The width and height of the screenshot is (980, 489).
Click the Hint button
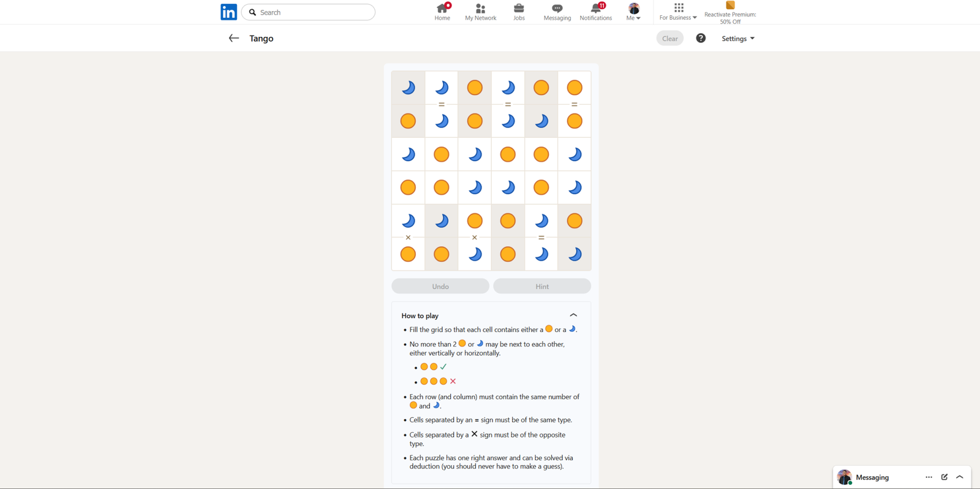click(542, 286)
